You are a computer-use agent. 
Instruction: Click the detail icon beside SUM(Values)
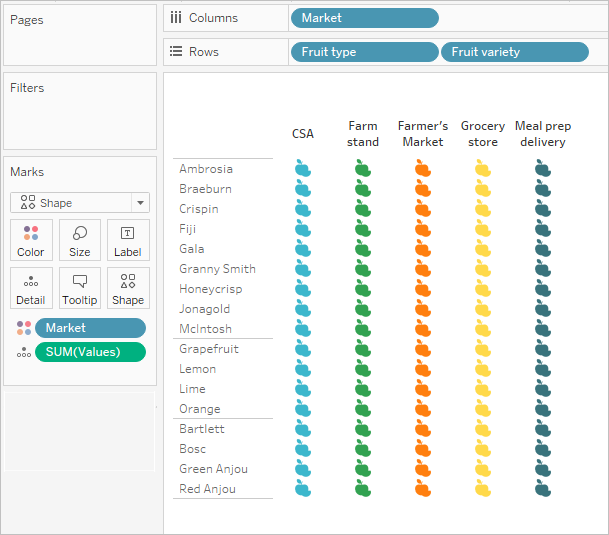24,352
